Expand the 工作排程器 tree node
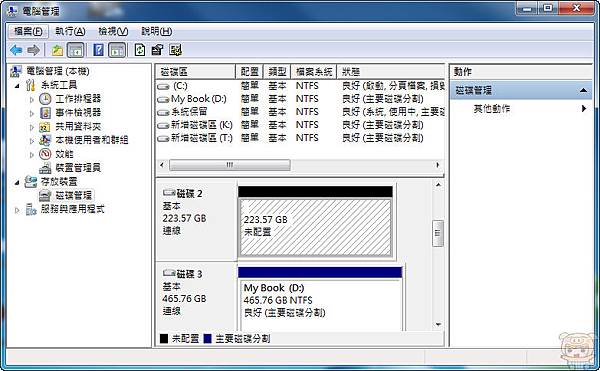Image resolution: width=600 pixels, height=371 pixels. 32,99
